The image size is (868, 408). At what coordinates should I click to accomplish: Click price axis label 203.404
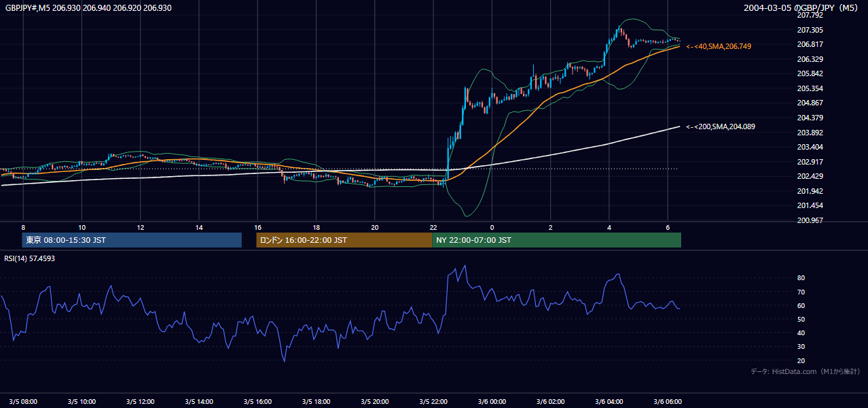coord(810,147)
